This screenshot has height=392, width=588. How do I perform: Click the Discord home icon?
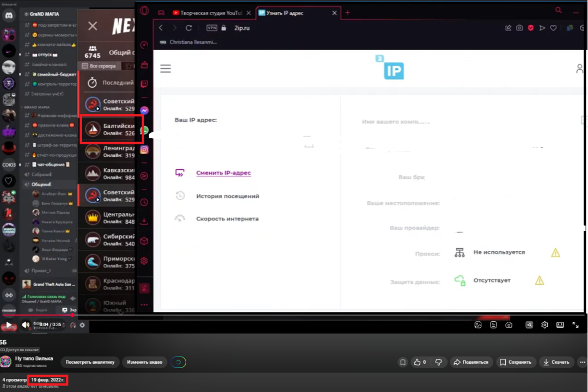point(9,17)
